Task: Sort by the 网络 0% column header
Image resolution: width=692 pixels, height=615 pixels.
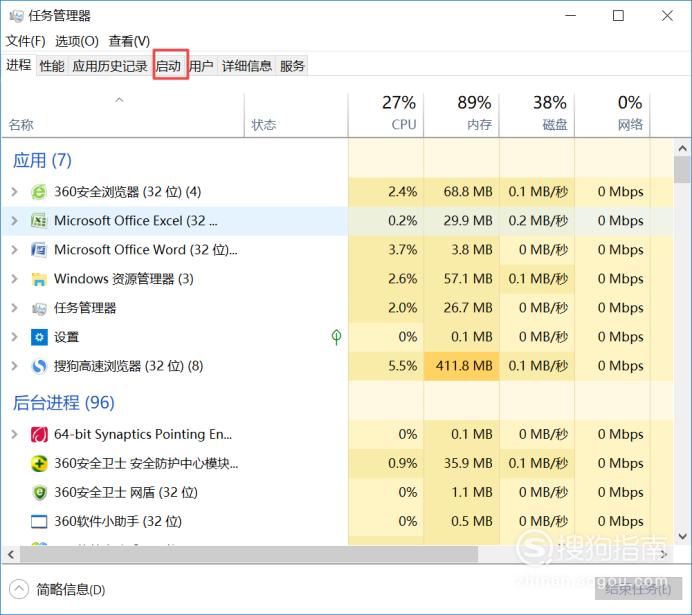Action: (x=613, y=115)
